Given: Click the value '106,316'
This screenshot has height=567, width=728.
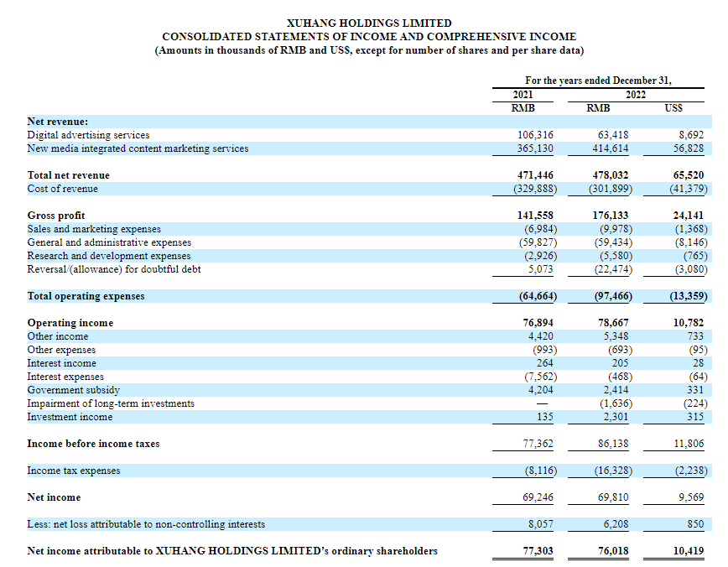Looking at the screenshot, I should (x=535, y=135).
